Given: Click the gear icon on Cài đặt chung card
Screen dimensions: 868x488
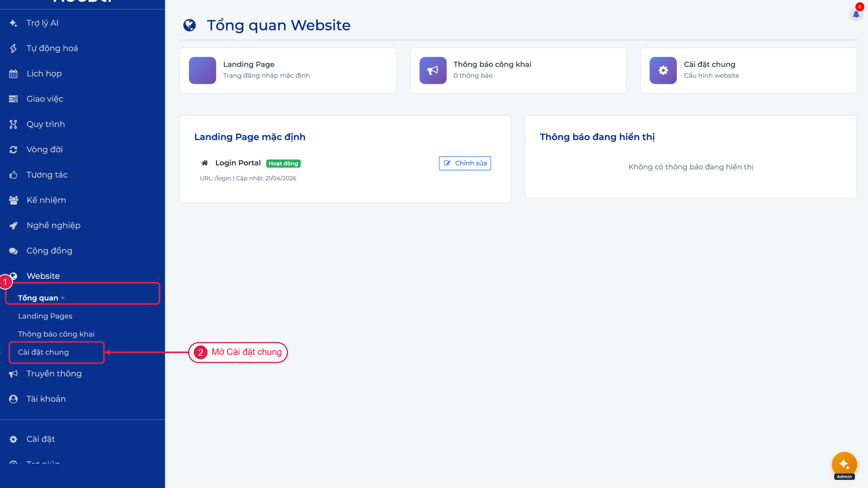Looking at the screenshot, I should (663, 70).
